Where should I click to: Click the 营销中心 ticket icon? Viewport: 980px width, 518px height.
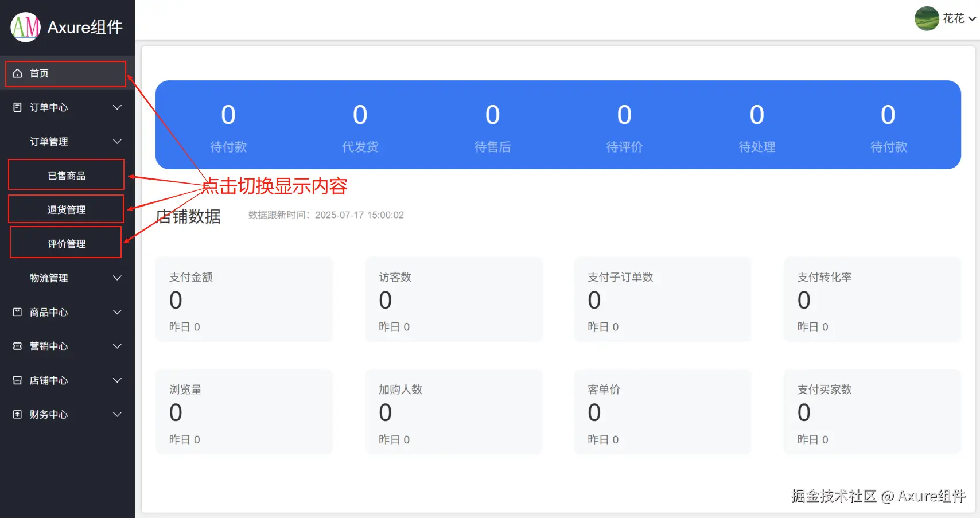[17, 346]
